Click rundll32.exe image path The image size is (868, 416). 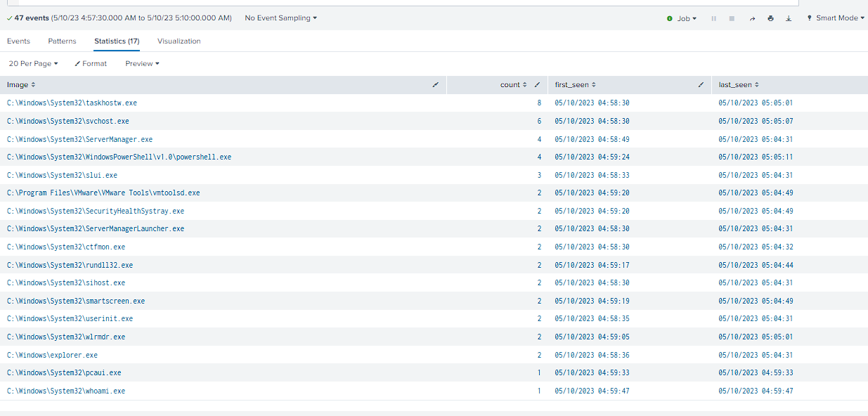(70, 266)
